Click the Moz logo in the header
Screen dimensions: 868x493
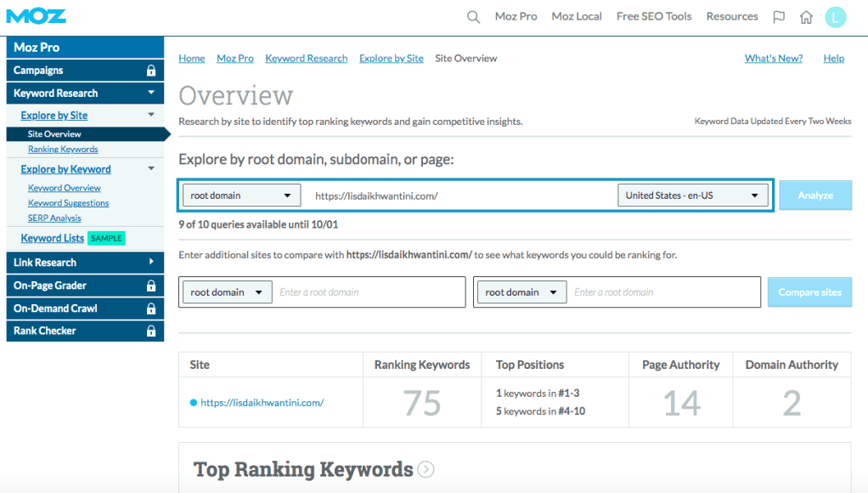click(x=34, y=15)
